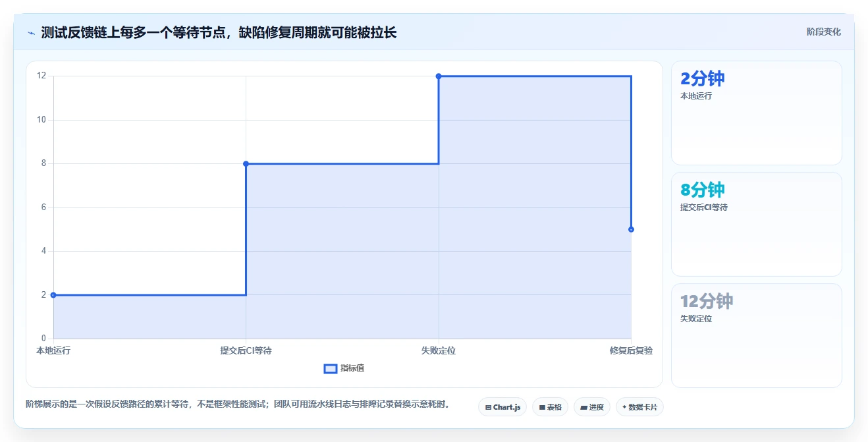Image resolution: width=868 pixels, height=442 pixels.
Task: Click the data point at 失败定位
Action: [439, 76]
